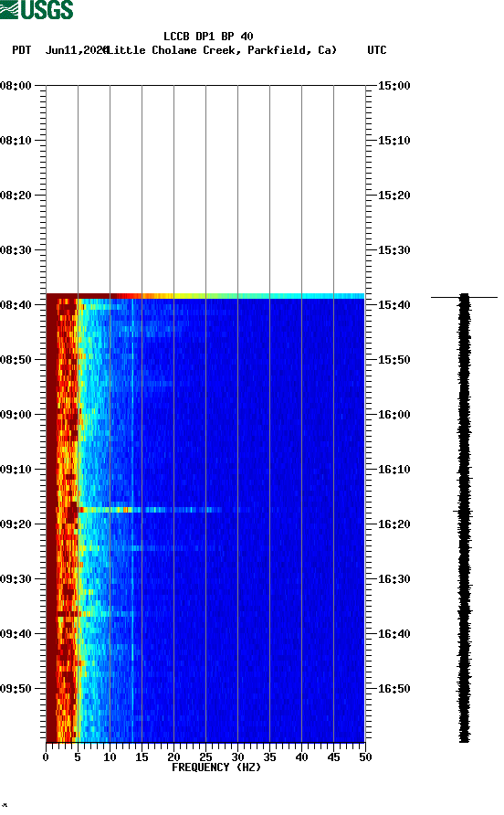
Task: Click the 35 Hz frequency tick label
Action: tap(269, 757)
